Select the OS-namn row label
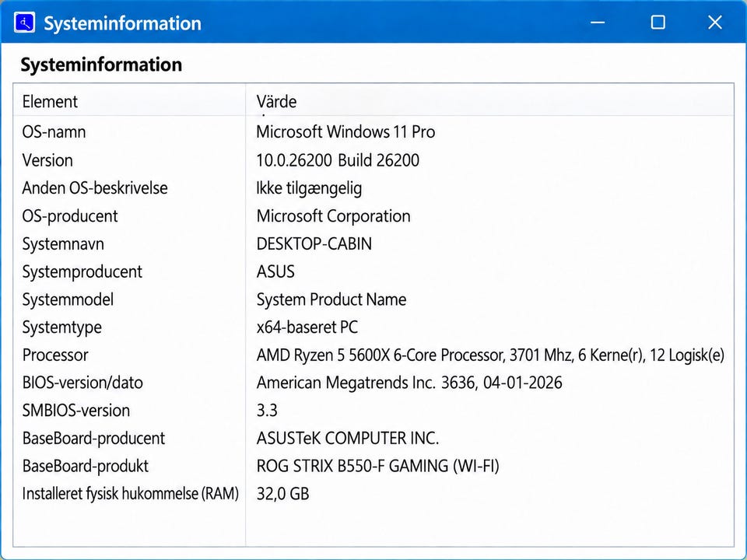This screenshot has height=560, width=747. 54,132
